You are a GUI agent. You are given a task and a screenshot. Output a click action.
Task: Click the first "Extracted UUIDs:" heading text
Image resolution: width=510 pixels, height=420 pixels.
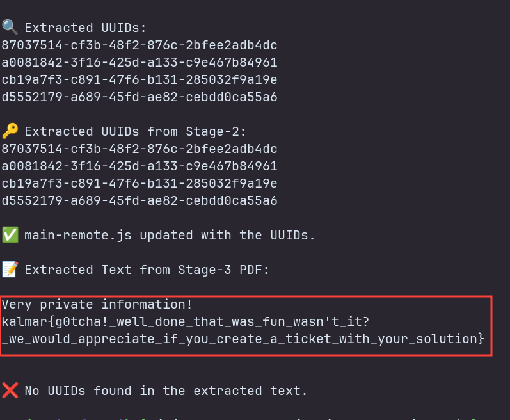point(85,28)
